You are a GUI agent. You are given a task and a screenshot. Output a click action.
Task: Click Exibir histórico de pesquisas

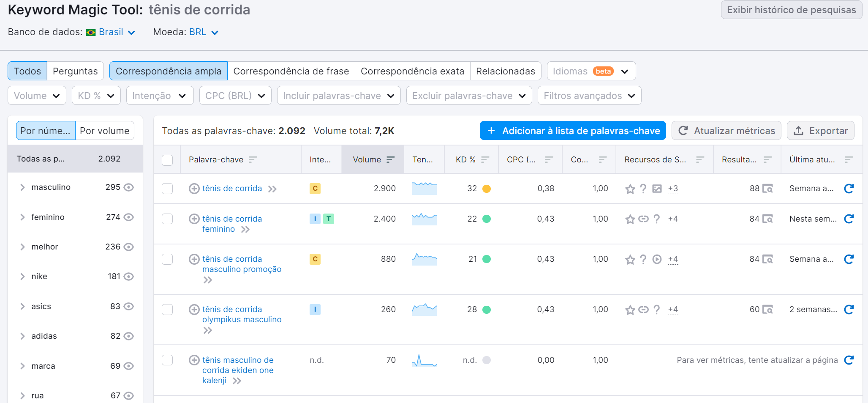click(x=791, y=10)
